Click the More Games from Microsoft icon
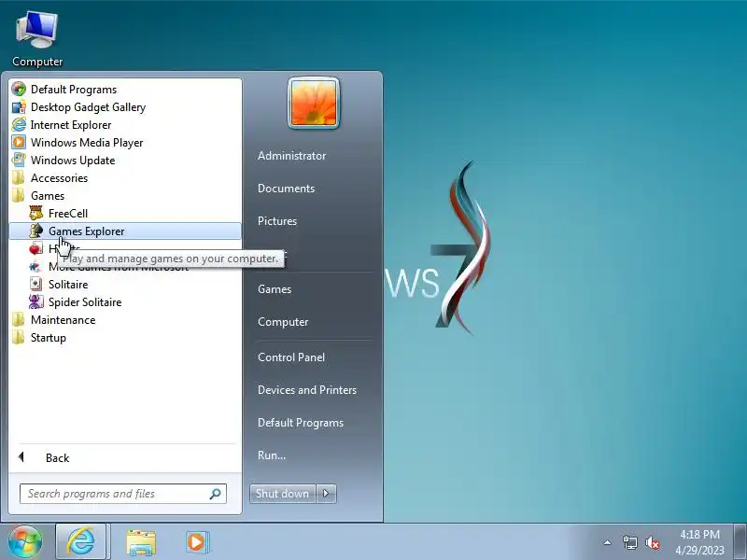747x560 pixels. tap(35, 267)
